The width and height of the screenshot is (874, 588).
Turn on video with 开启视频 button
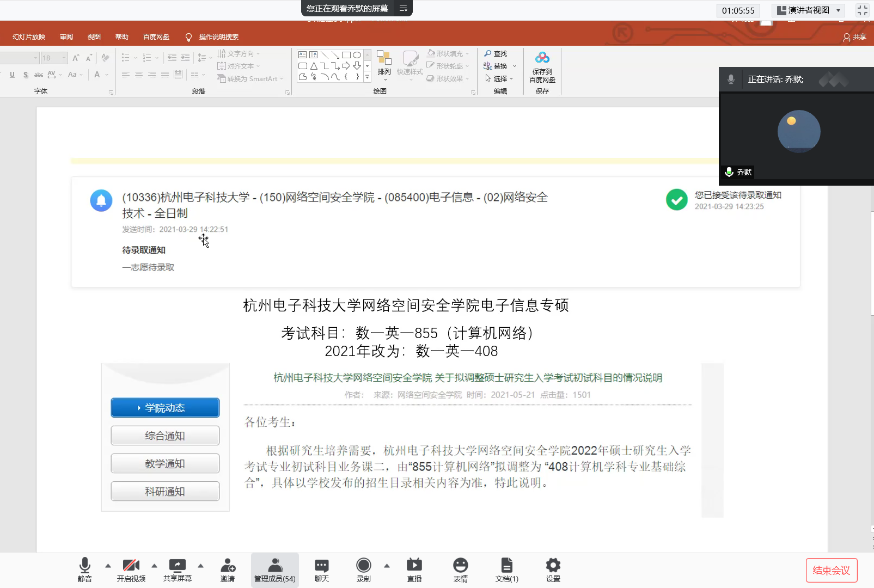(131, 569)
